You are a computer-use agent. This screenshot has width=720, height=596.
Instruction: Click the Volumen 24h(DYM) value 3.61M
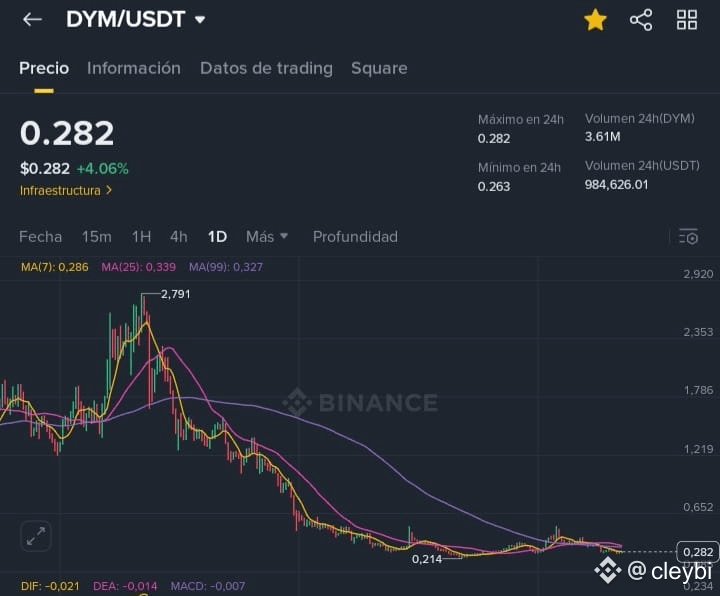pos(602,137)
